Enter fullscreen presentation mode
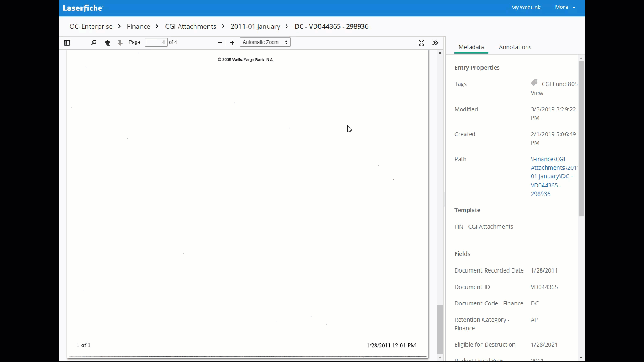Viewport: 644px width, 362px height. (x=422, y=43)
